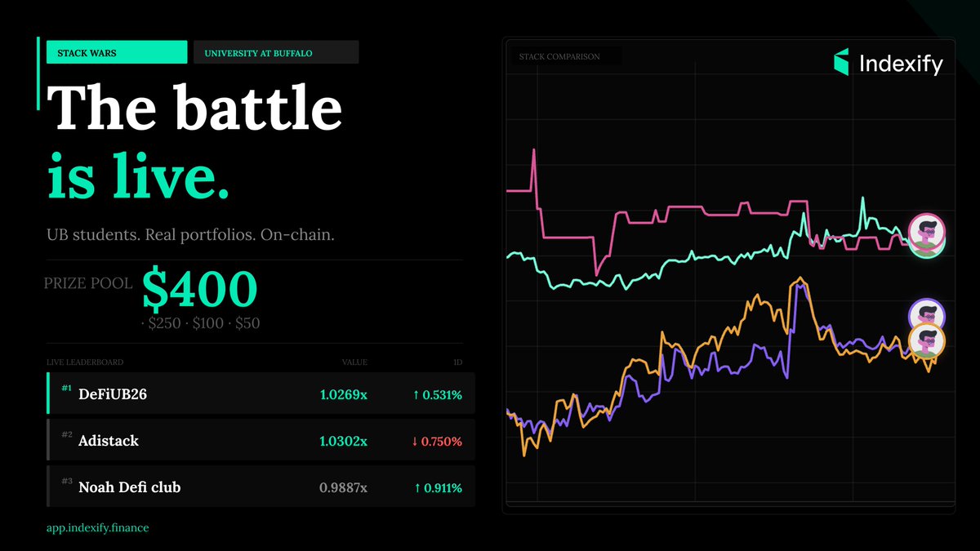Open the DeFiUB26 leaderboard row

(261, 394)
